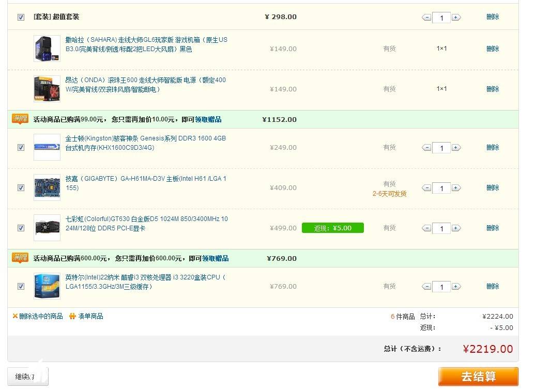Increase quantity of GIGABYTE motherboard
The image size is (535, 392).
[x=456, y=188]
